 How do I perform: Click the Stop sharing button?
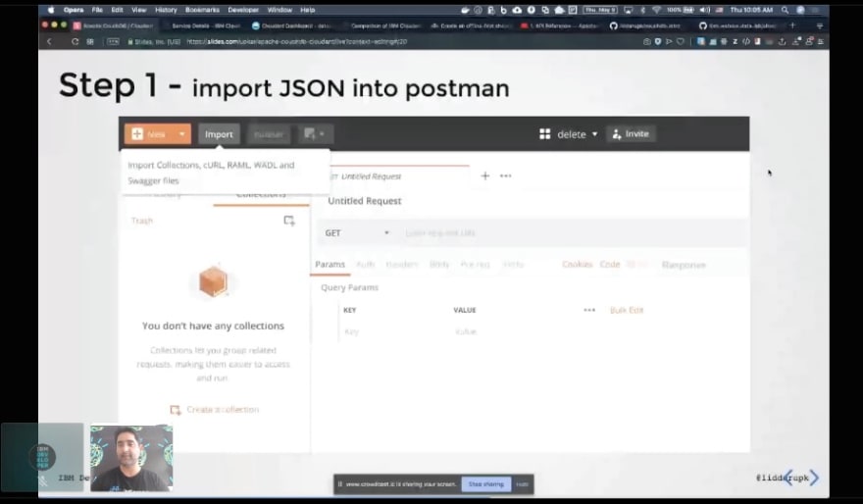coord(486,484)
